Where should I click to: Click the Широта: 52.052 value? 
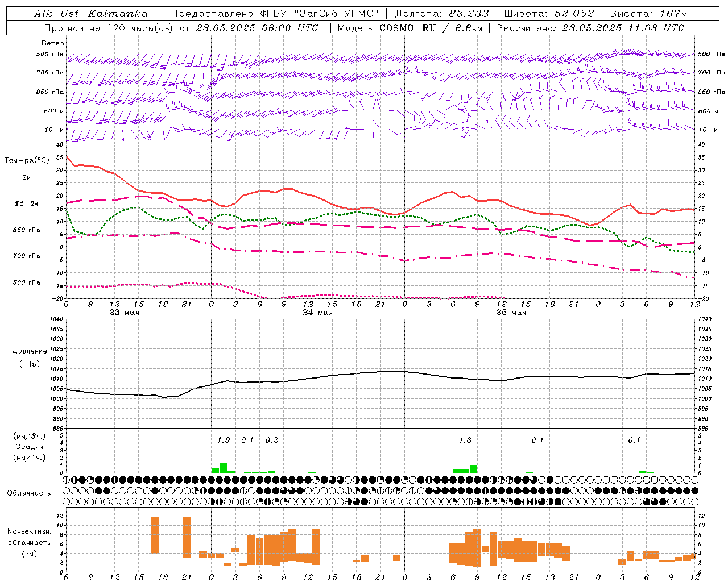click(549, 14)
